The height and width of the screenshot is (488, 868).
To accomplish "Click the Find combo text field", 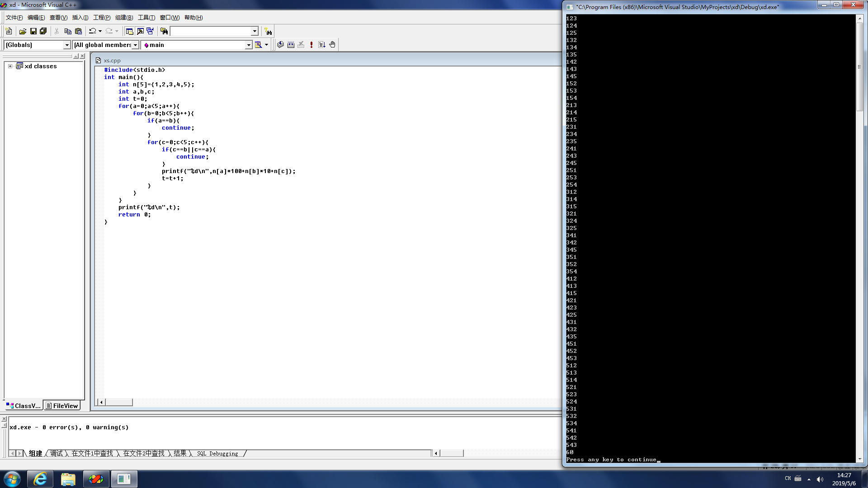I will point(210,31).
